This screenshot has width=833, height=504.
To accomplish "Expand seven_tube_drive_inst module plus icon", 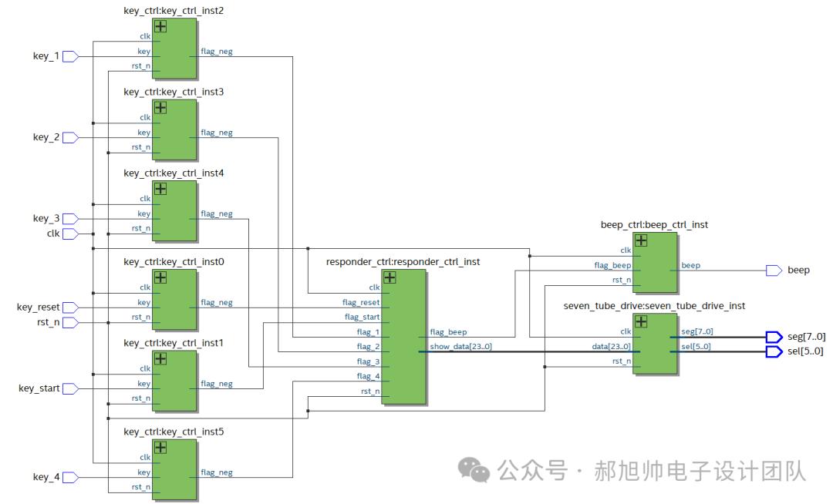I will tap(640, 321).
